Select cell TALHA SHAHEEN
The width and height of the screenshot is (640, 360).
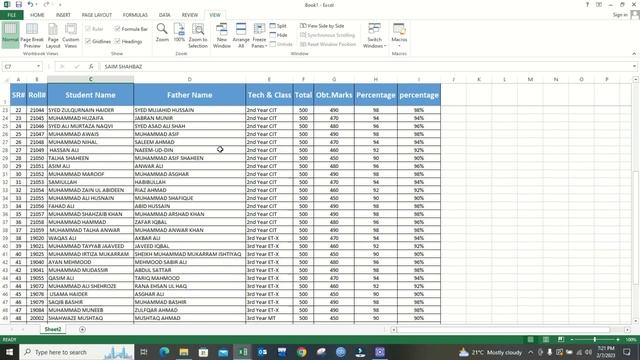pos(90,158)
